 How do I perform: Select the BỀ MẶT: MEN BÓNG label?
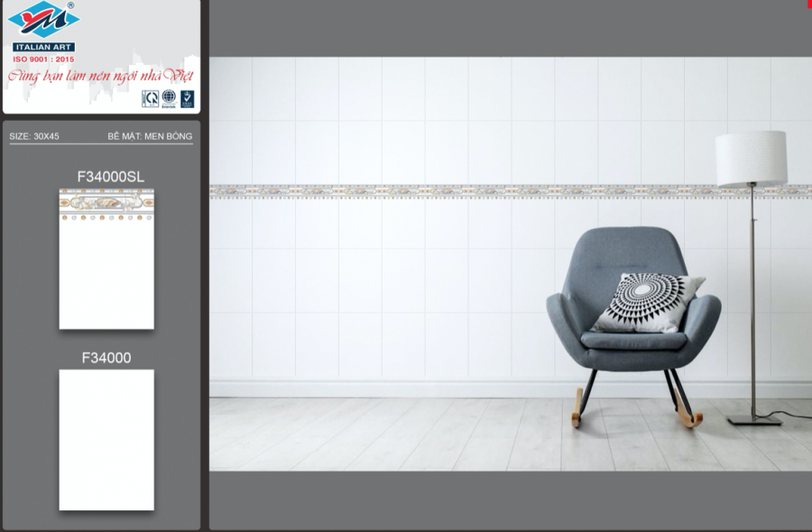tap(150, 136)
